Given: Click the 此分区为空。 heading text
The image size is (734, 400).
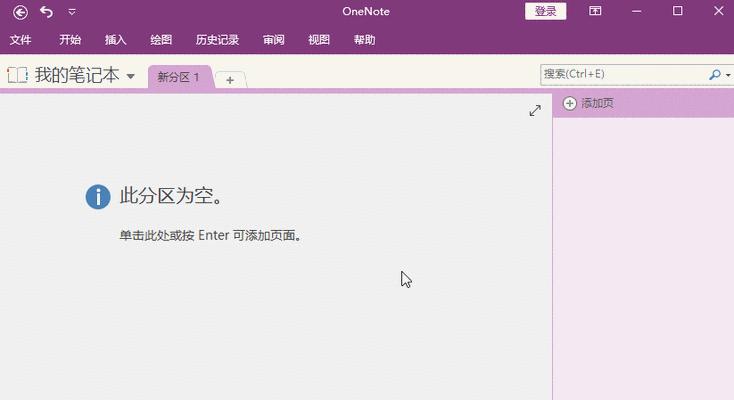Looking at the screenshot, I should (x=171, y=196).
